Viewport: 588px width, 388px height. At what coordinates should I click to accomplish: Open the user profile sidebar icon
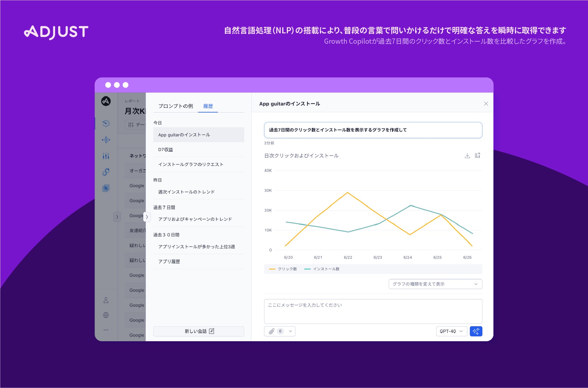point(106,300)
